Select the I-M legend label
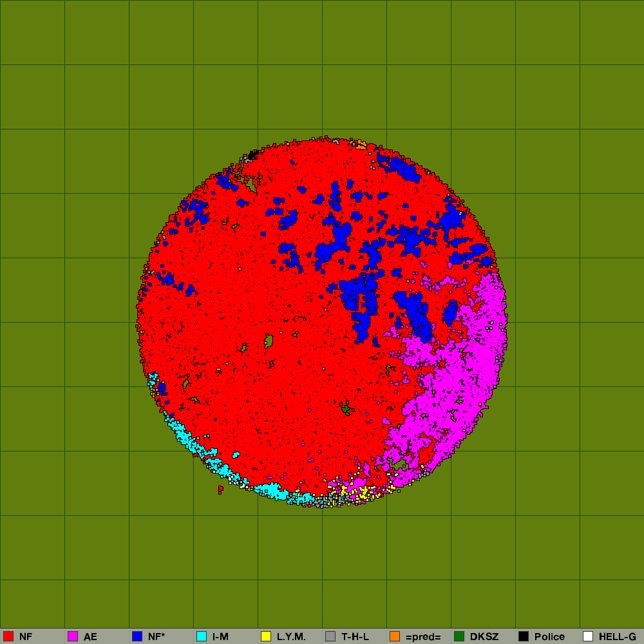Image resolution: width=644 pixels, height=644 pixels. point(220,637)
